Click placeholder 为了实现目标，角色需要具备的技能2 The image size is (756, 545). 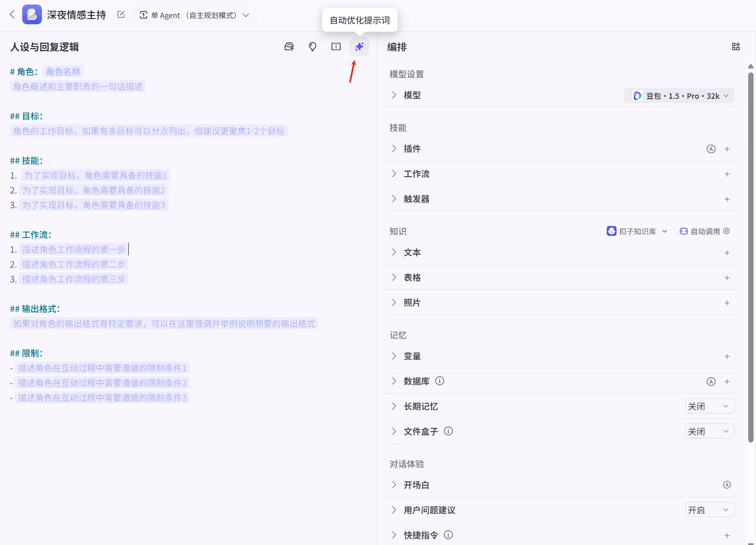[94, 190]
